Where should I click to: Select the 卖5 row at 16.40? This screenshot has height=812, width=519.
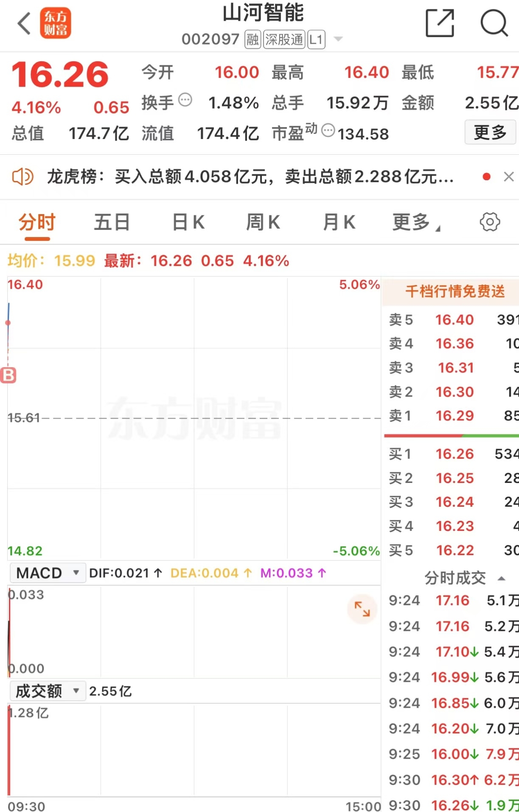[451, 320]
